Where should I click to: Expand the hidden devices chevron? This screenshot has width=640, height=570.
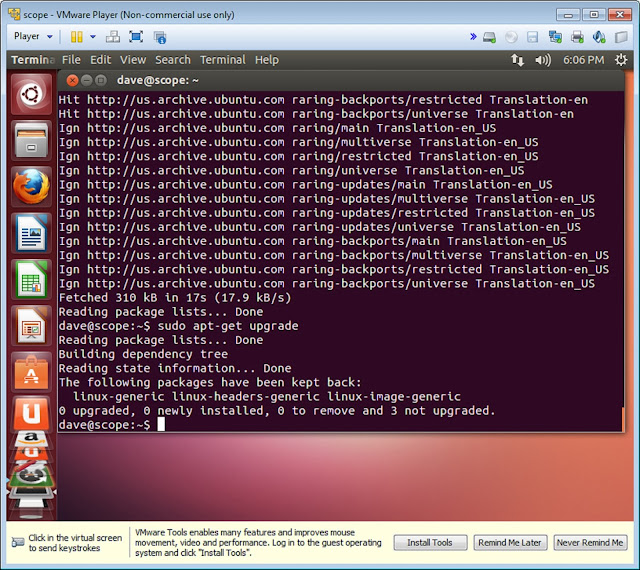[473, 37]
